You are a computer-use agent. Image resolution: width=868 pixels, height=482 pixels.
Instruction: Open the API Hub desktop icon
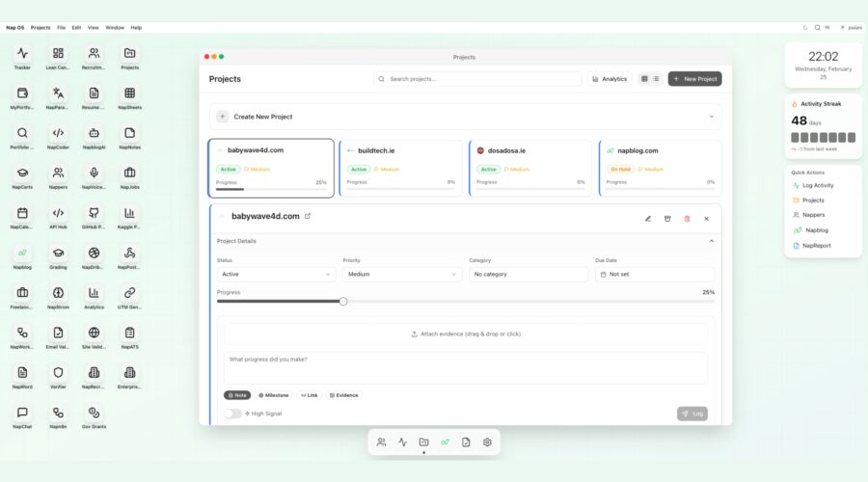point(58,212)
